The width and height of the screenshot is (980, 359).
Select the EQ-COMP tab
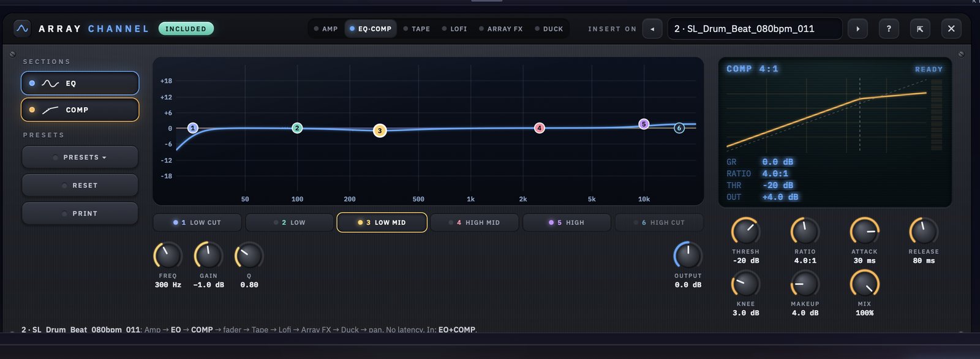tap(371, 29)
